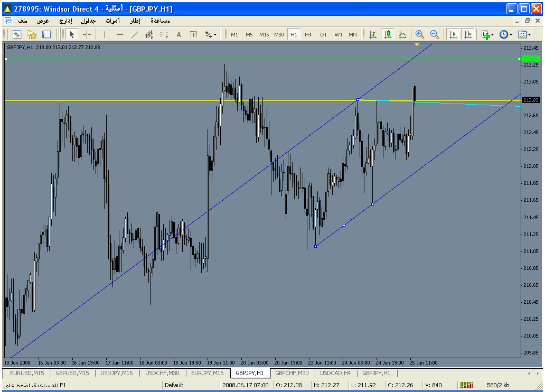Click the Zoom Out magnifier icon
545x392 pixels.
(435, 34)
